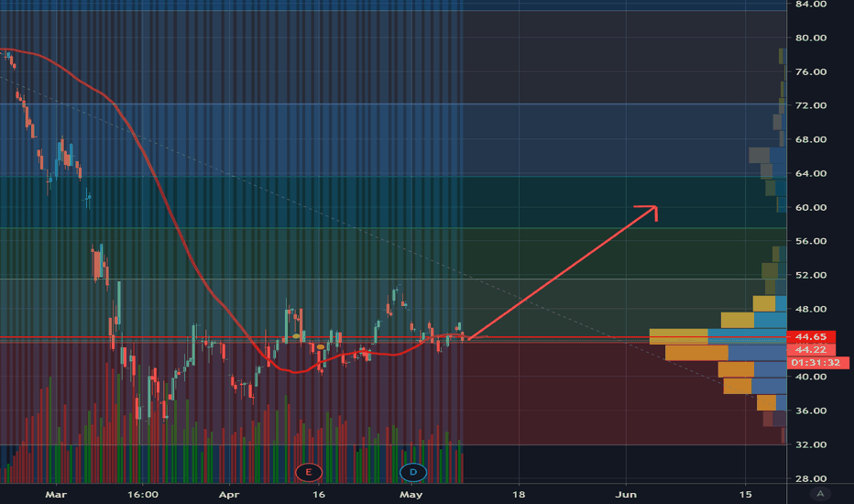Click the '16:00' time axis label
Screen dimensions: 854x504
(143, 495)
